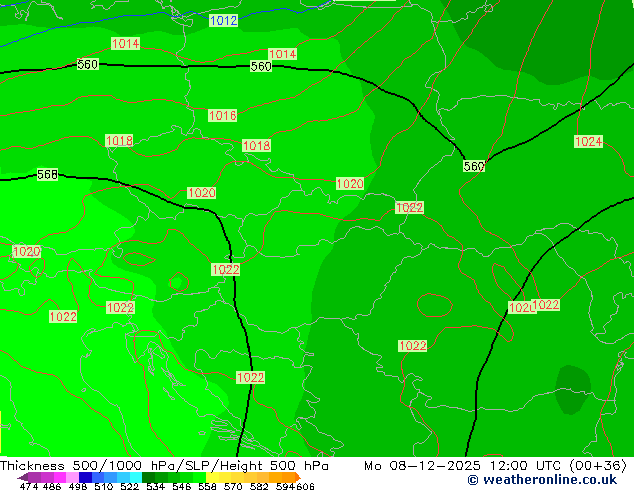The width and height of the screenshot is (634, 490).
Task: Click the purple arrow tip of the legend
Action: [x=23, y=477]
